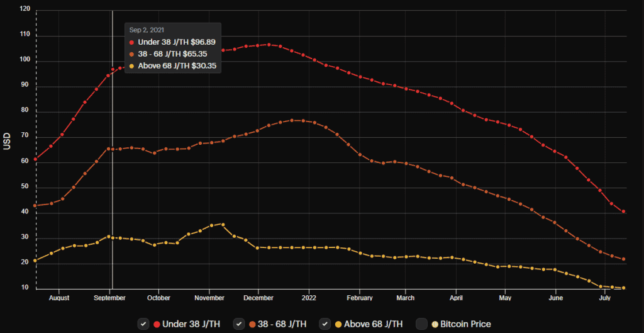Uncheck the 38 - 68 J/TH checkbox
This screenshot has width=644, height=333.
click(238, 324)
